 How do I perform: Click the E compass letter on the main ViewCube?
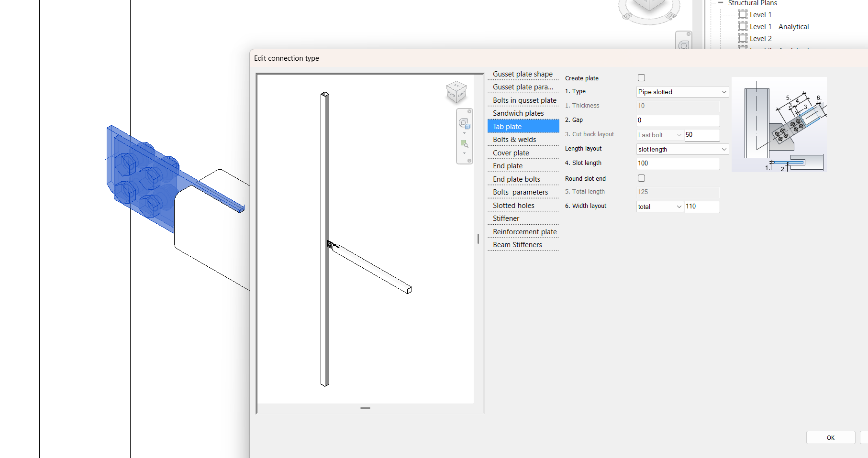671,16
